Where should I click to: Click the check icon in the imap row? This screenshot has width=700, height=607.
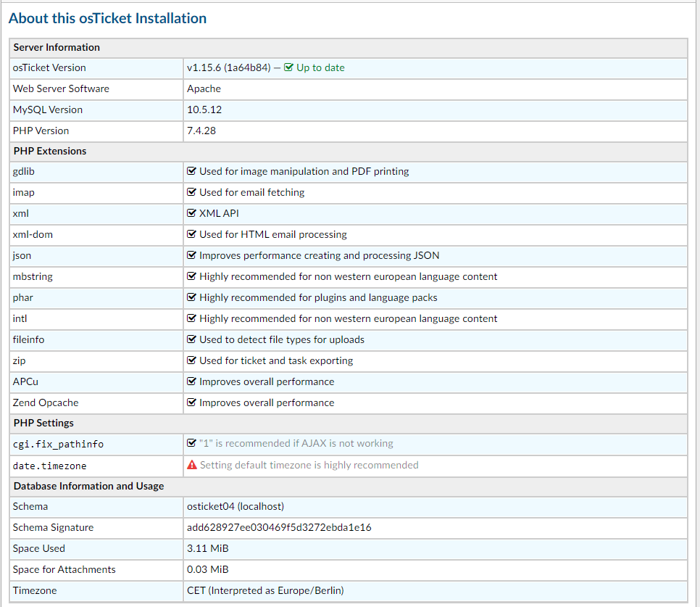[192, 193]
